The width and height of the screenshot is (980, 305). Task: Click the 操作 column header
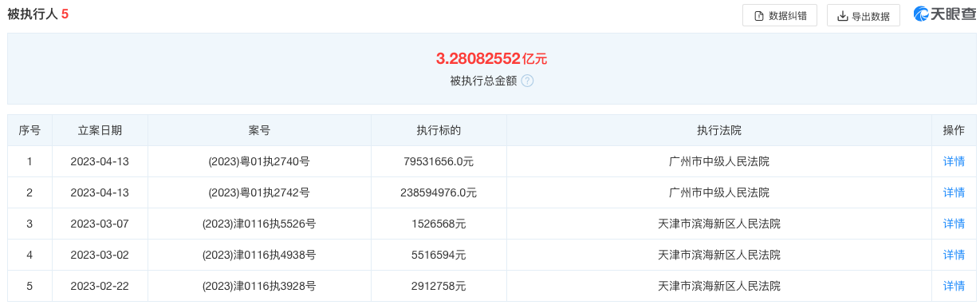coord(954,130)
